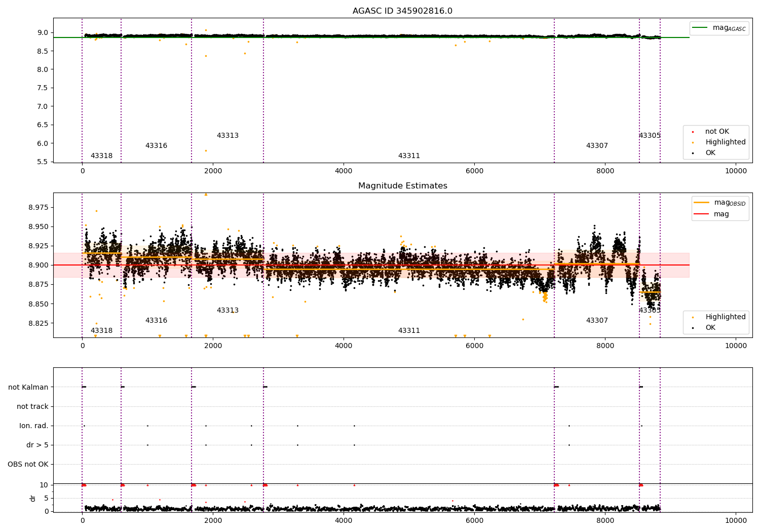Click 'OK' legend entry in the Magnitude Estimates plot
Viewport: 760px width, 532px height.
point(710,328)
